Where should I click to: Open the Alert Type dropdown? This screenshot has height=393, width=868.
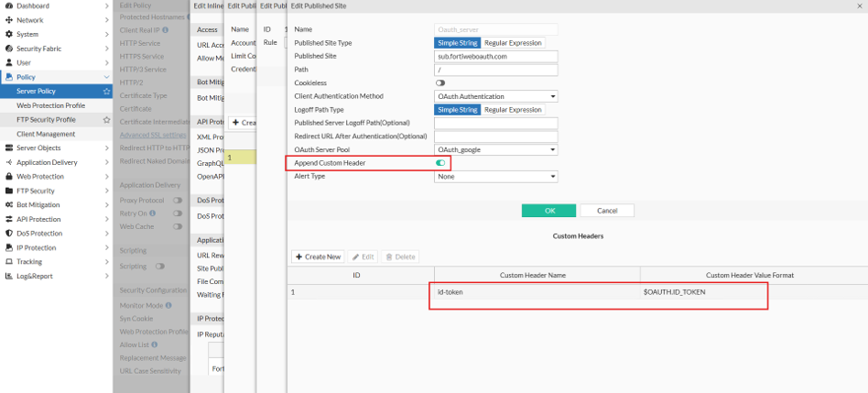tap(495, 177)
